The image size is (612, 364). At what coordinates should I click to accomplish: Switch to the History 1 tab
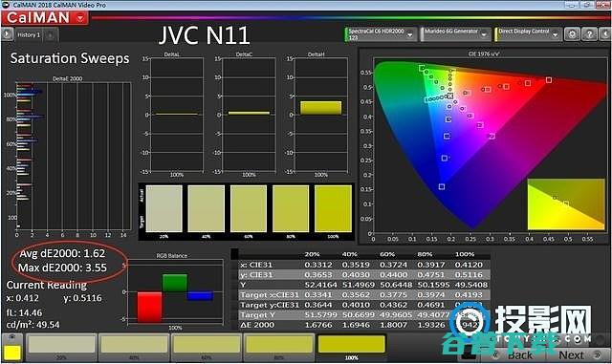point(29,34)
